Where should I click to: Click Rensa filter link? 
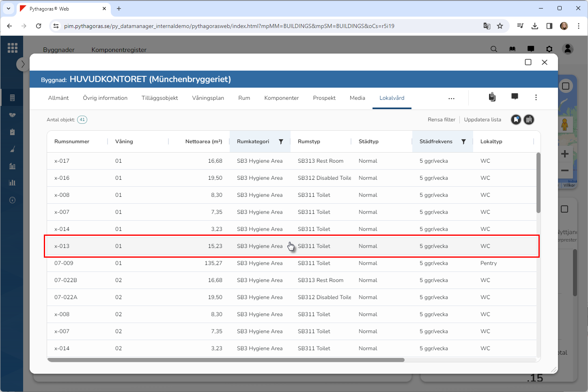[x=441, y=120]
